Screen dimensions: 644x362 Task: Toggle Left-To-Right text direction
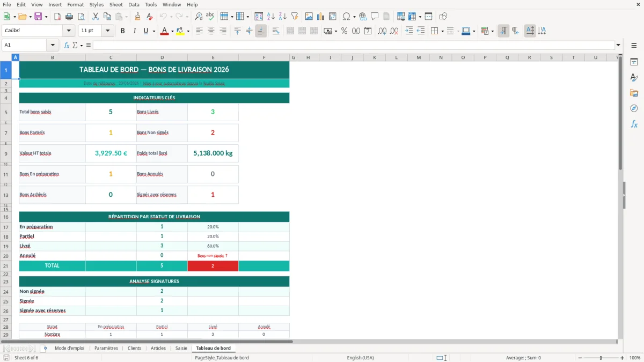pyautogui.click(x=503, y=31)
